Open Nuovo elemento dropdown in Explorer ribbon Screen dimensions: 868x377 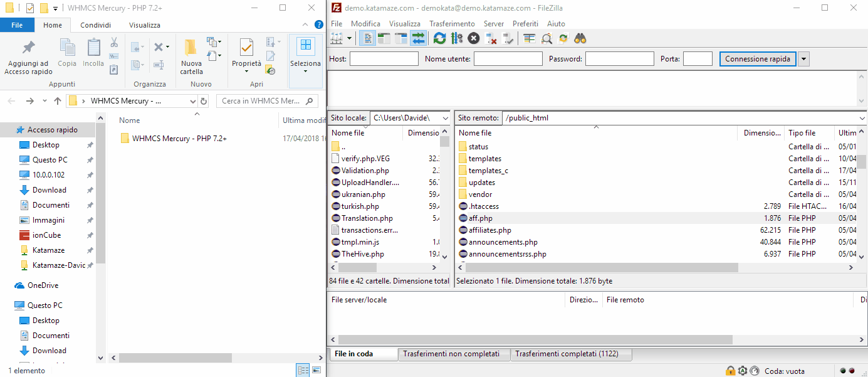(x=219, y=42)
